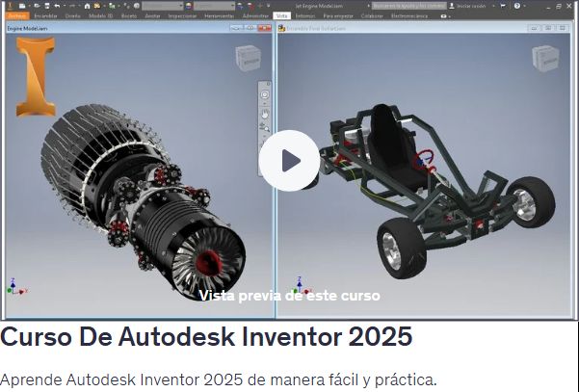Switch to the Colaborar ribbon tab

[372, 15]
